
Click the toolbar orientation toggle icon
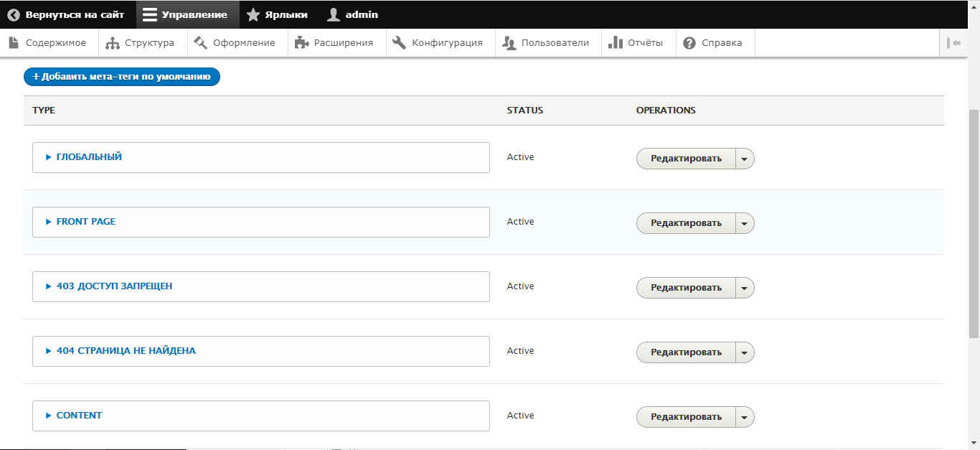pyautogui.click(x=953, y=43)
